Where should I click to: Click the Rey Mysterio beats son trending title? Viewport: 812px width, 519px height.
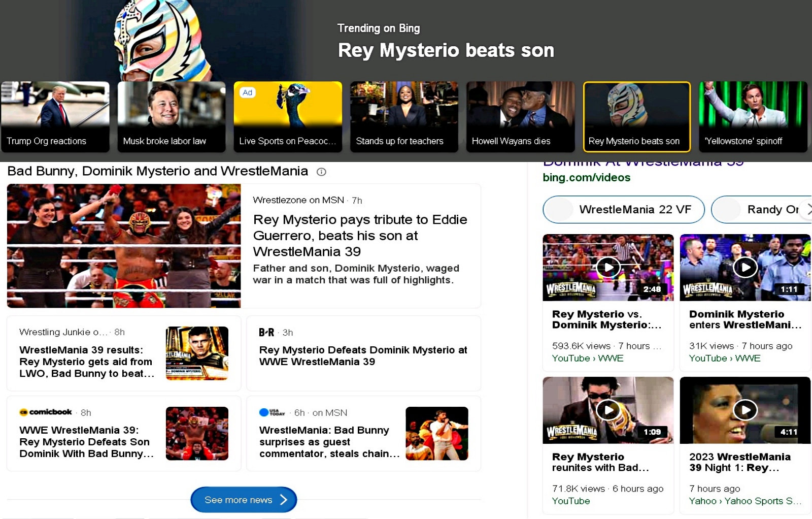446,50
